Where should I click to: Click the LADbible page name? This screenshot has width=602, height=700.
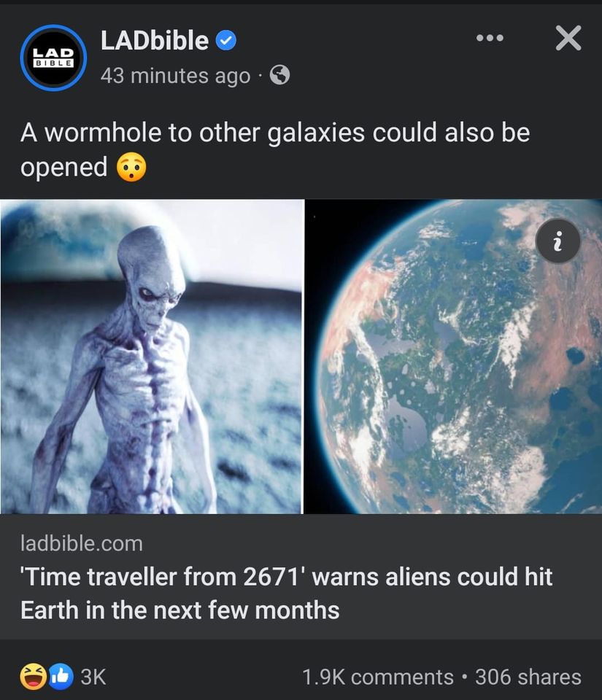pos(155,41)
